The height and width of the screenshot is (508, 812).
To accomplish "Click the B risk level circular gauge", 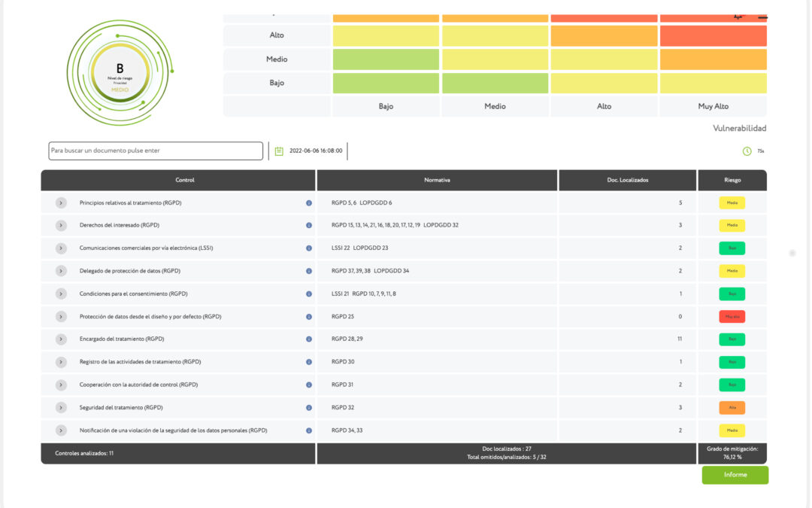I will click(x=120, y=73).
